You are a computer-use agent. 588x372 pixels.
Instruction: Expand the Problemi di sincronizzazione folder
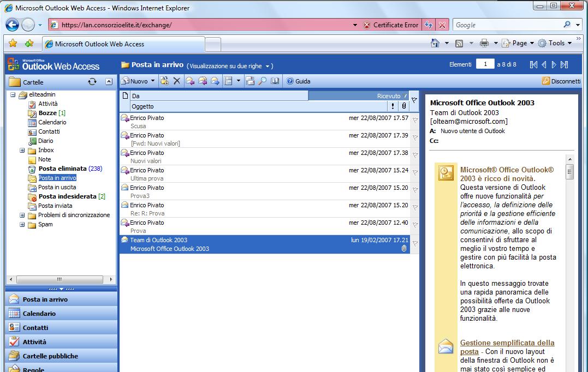[x=22, y=215]
